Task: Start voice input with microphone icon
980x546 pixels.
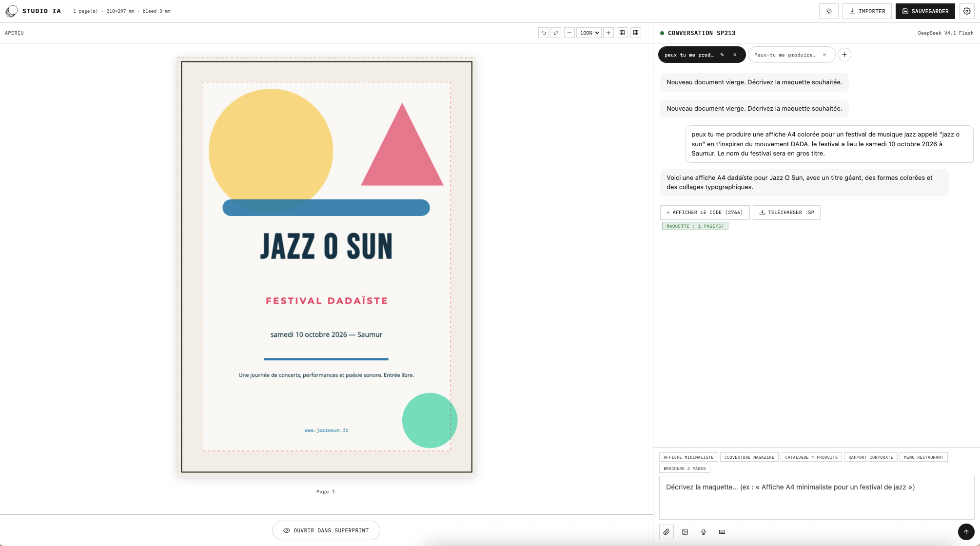Action: (704, 532)
